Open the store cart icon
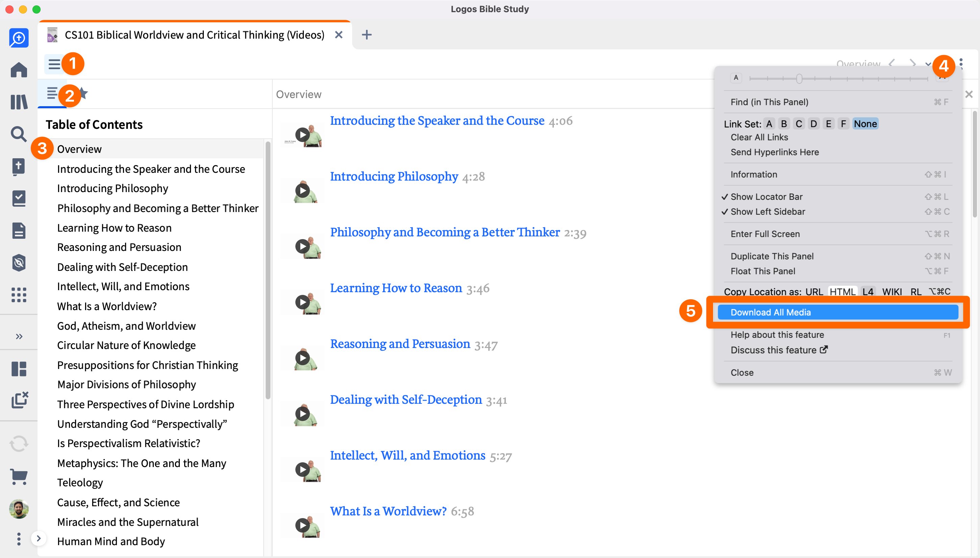The height and width of the screenshot is (558, 980). (19, 476)
